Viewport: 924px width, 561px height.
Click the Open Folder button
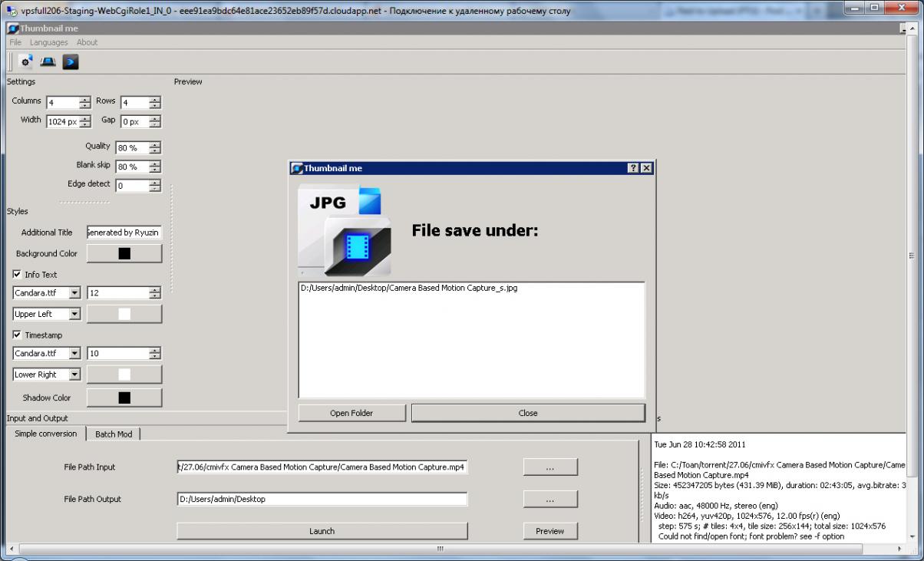click(x=351, y=413)
